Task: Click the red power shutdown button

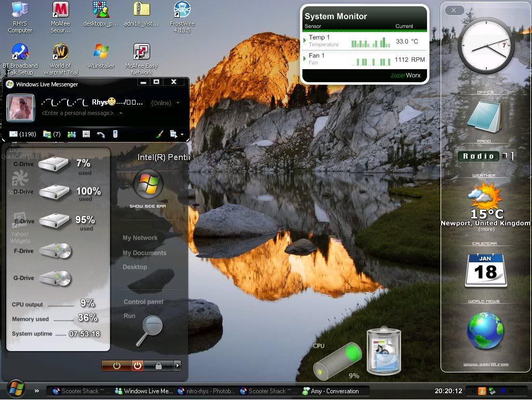Action: click(137, 366)
